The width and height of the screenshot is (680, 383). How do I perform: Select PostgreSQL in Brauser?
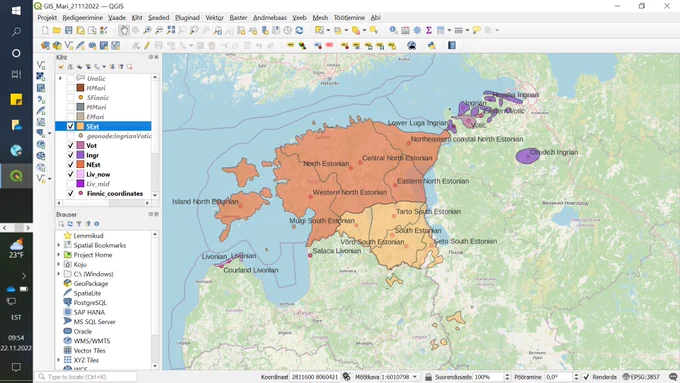coord(90,303)
